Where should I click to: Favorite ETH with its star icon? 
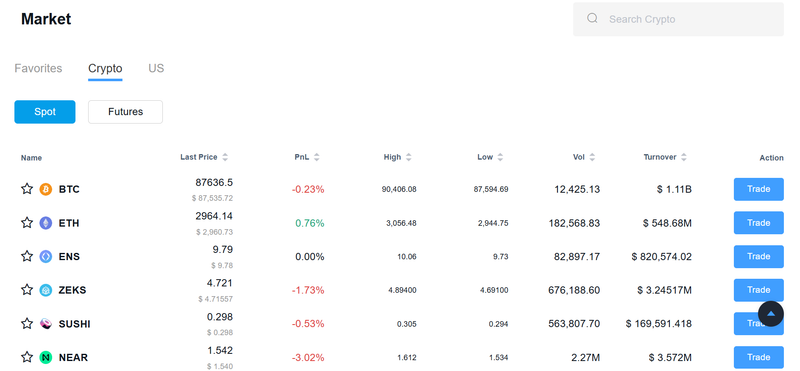click(27, 222)
